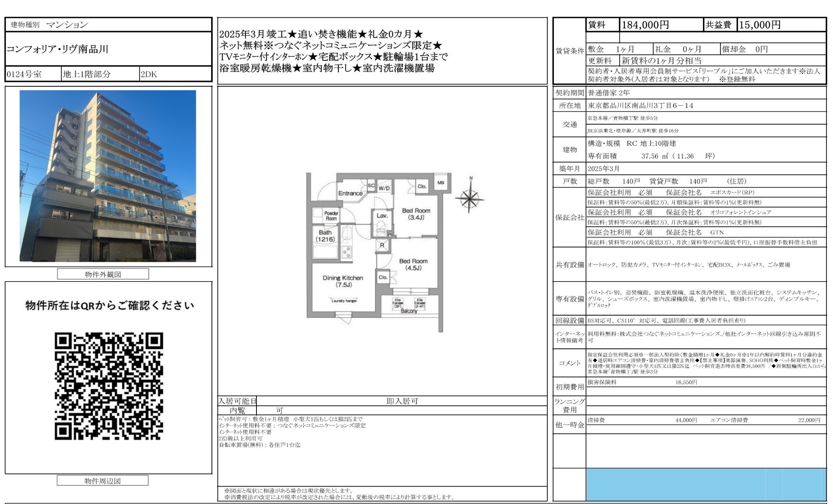The image size is (833, 504).
Task: Select the W/D symbol near the entrance
Action: pos(383,189)
